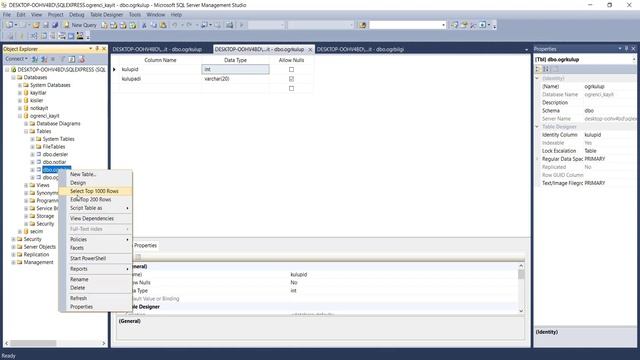Click the Save All icon
640x360 pixels.
55,25
